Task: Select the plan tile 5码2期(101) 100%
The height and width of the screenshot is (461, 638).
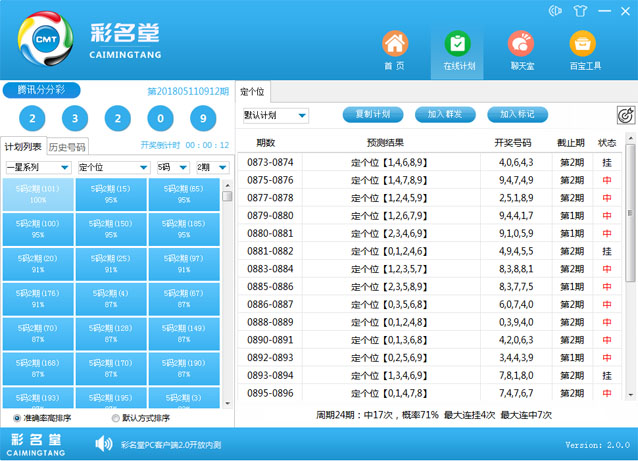Action: click(x=38, y=194)
